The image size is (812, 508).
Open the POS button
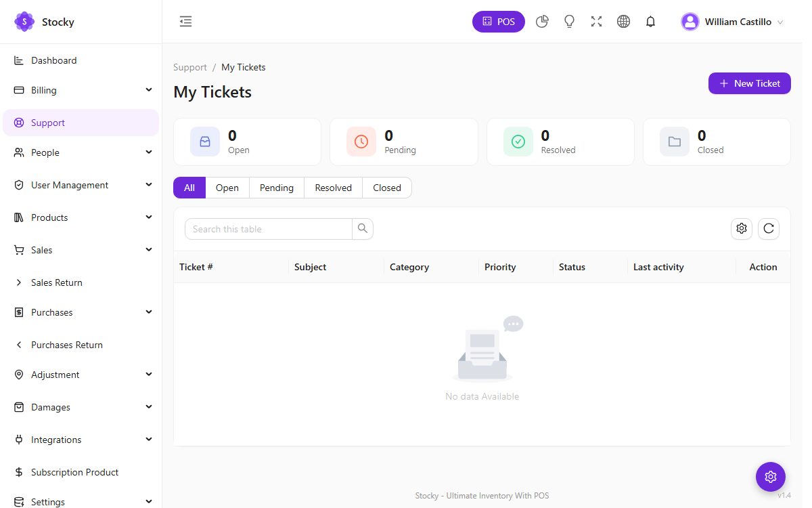click(x=499, y=22)
